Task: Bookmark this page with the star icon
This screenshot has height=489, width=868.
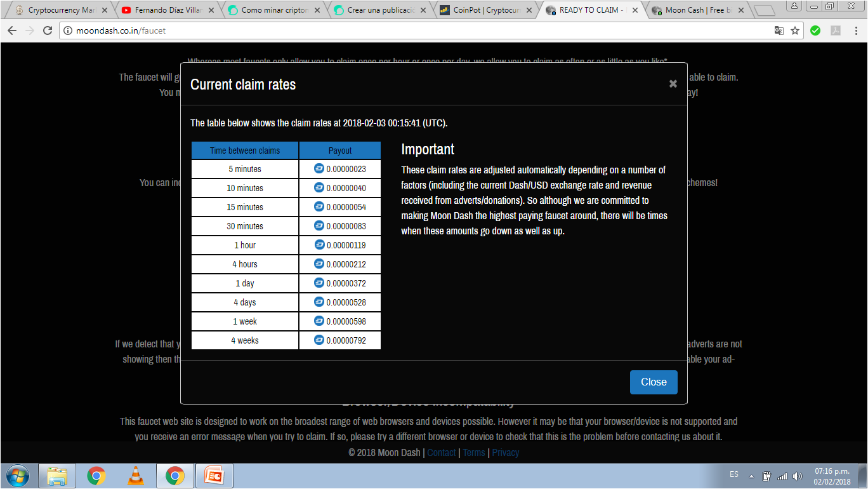Action: 795,30
